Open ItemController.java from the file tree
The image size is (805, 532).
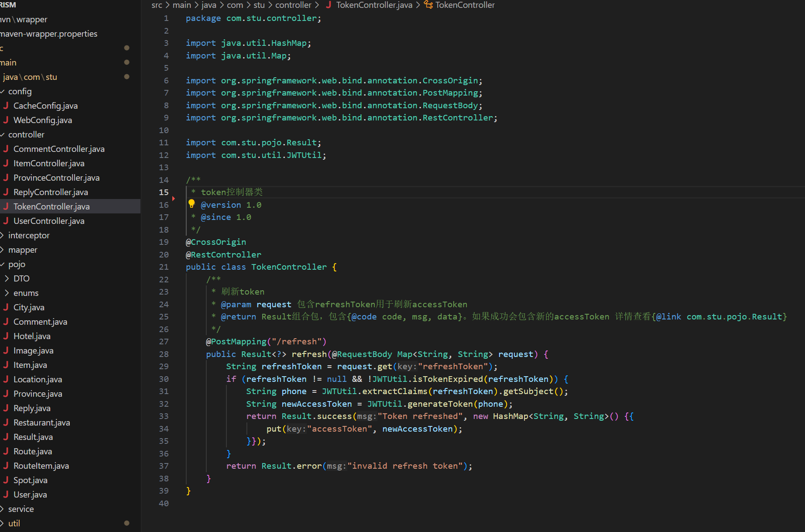[x=49, y=163]
